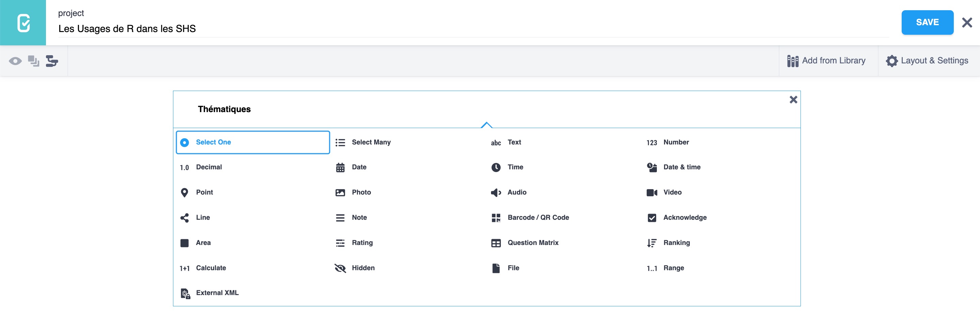Select the Range question type
Viewport: 980px width, 323px height.
pyautogui.click(x=673, y=268)
